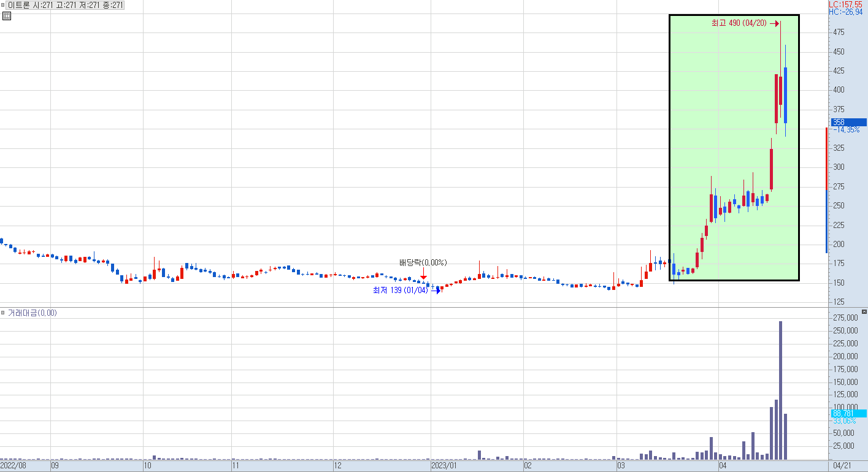Click the current price tag 358
Image resolution: width=868 pixels, height=472 pixels.
(848, 122)
